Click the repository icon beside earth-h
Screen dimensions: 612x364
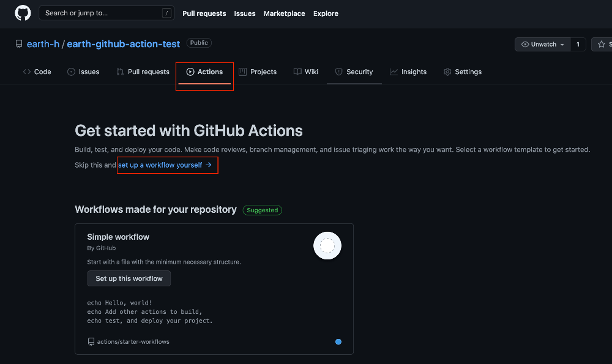19,43
